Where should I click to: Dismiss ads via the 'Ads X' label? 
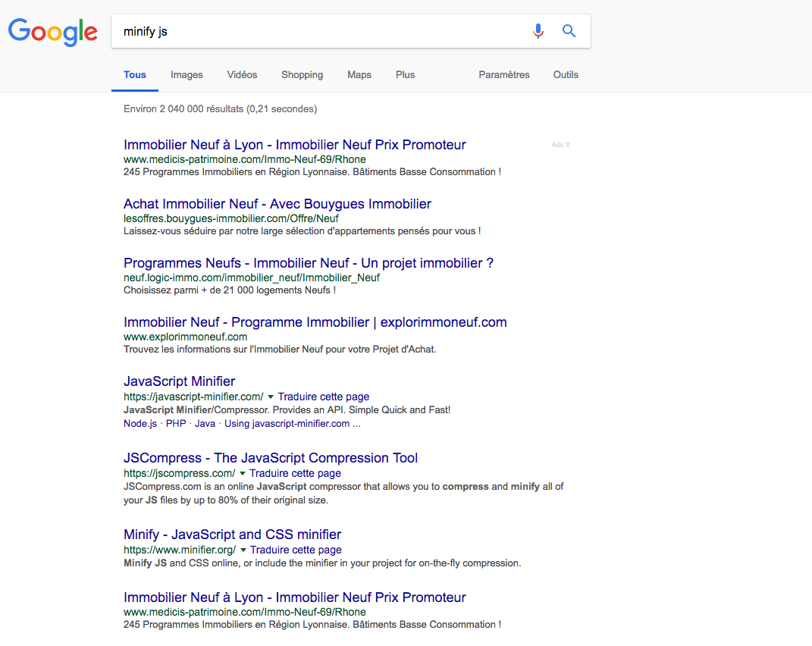[560, 145]
